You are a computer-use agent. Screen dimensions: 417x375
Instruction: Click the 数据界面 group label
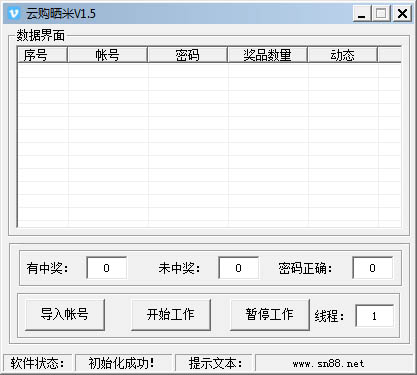(x=41, y=35)
